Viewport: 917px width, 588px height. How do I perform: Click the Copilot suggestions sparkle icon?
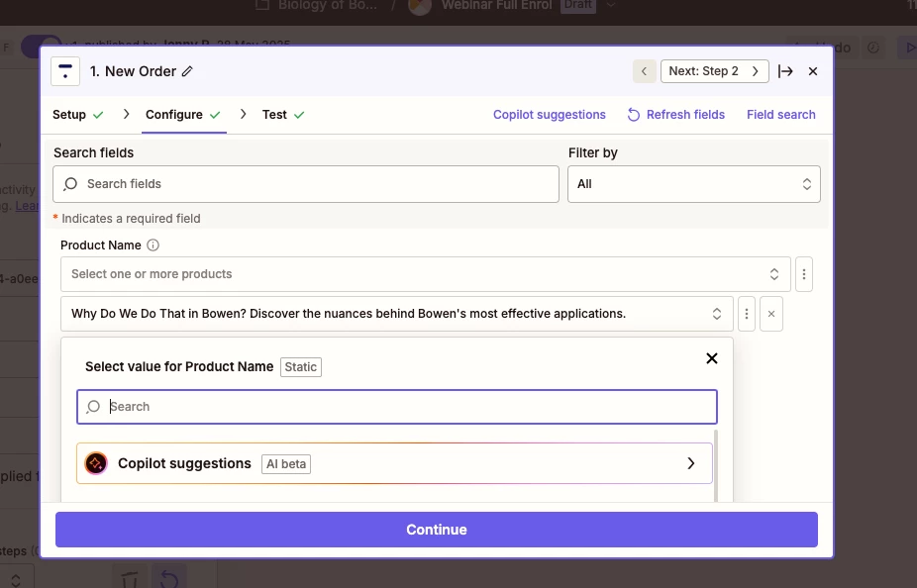(x=96, y=463)
